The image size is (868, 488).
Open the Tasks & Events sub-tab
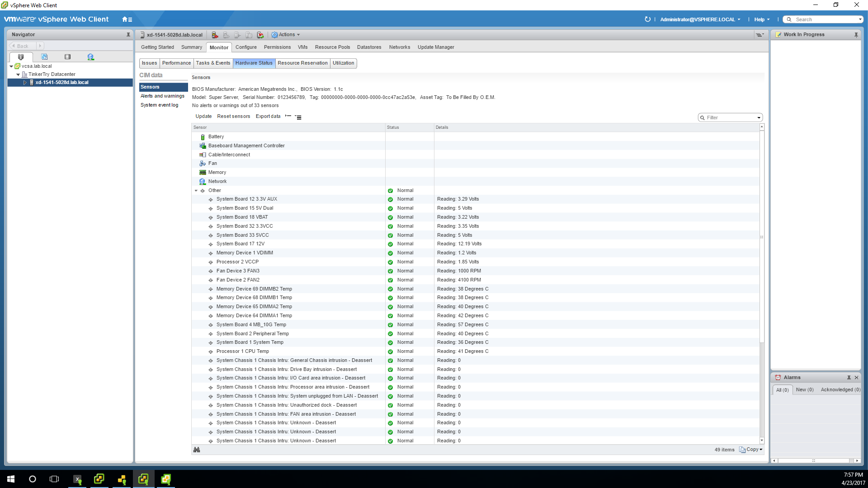click(x=213, y=63)
